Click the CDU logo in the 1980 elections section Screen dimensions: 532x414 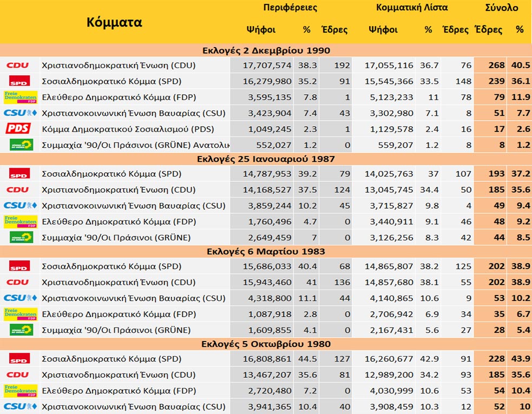tap(18, 374)
